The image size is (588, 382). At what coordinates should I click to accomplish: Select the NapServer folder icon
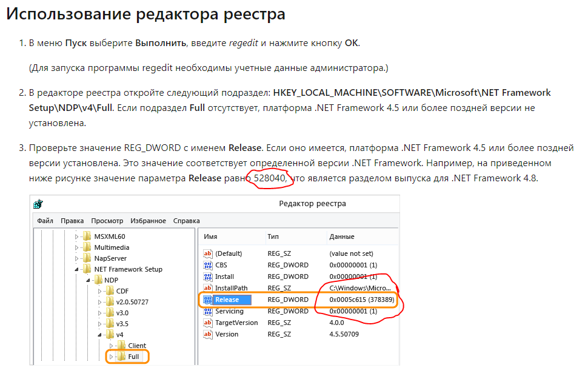87,258
